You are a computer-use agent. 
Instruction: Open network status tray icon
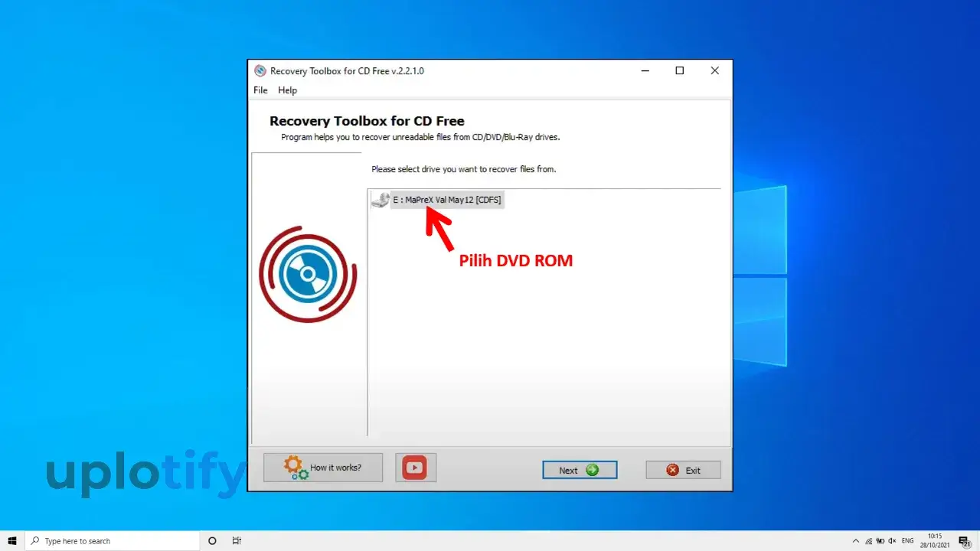[868, 541]
